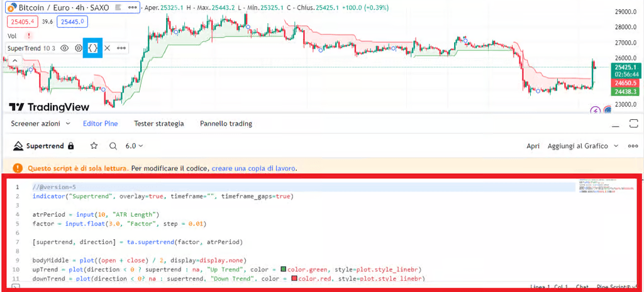This screenshot has width=644, height=292.
Task: Click the red color.red swatch on line 11
Action: pos(294,279)
